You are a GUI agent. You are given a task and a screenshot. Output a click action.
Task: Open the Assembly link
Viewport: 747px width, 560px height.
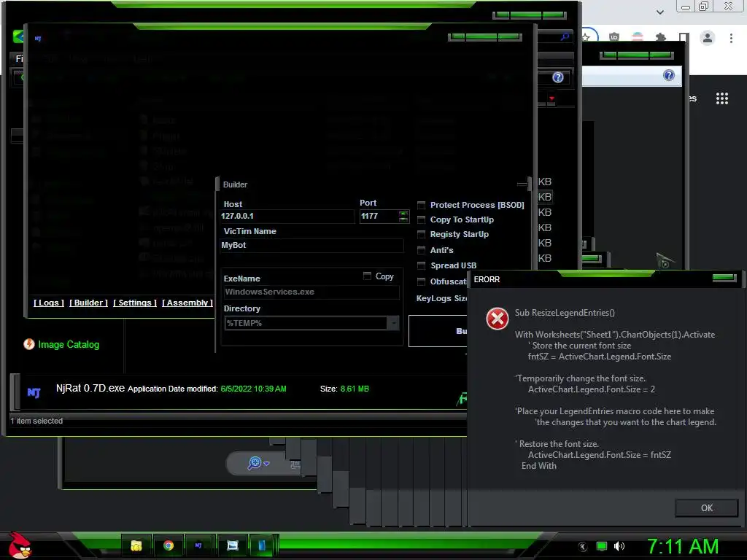(x=187, y=303)
